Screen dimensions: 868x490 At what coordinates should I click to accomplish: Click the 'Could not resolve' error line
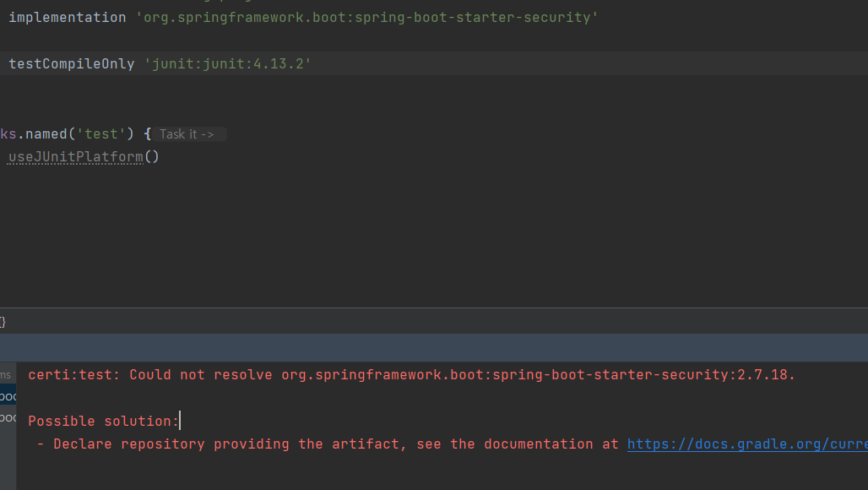203,374
